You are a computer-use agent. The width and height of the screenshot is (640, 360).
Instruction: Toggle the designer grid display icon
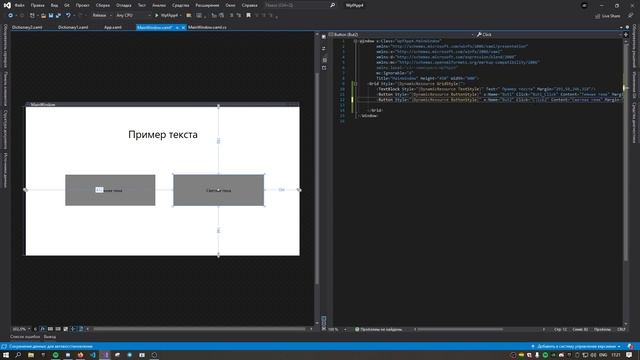click(x=50, y=329)
